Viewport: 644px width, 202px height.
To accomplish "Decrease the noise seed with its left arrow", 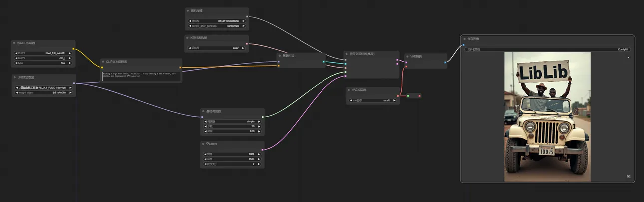I will pyautogui.click(x=190, y=21).
